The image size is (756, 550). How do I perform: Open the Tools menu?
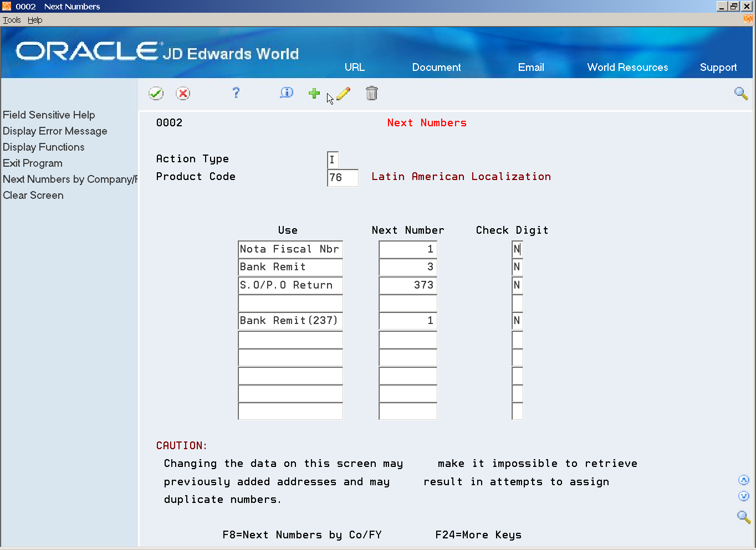12,20
